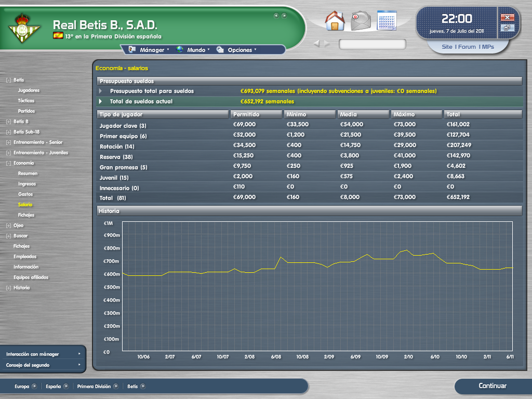Open Interacción con mánager submenu

pos(43,354)
